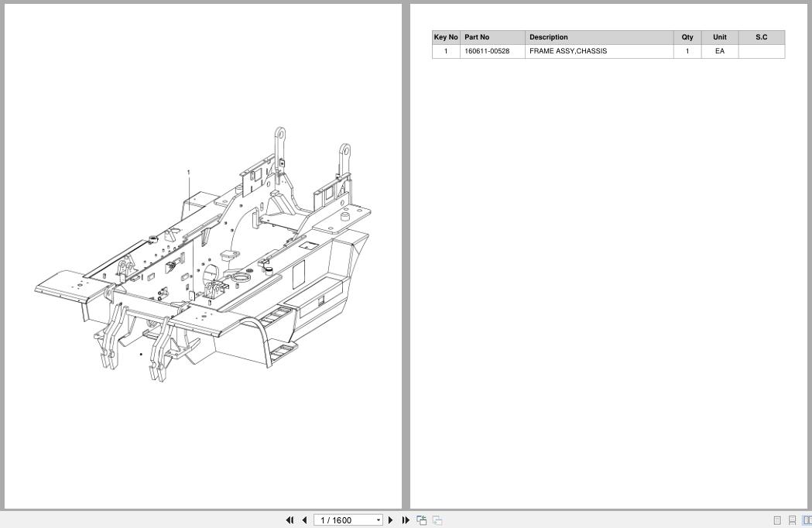Click the Description column header
This screenshot has height=528, width=812.
[599, 37]
